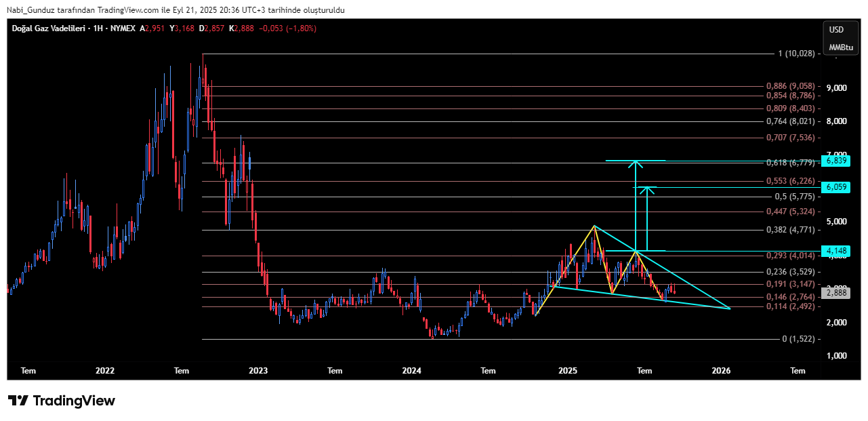
Task: Click 2026 on the time axis
Action: [722, 371]
